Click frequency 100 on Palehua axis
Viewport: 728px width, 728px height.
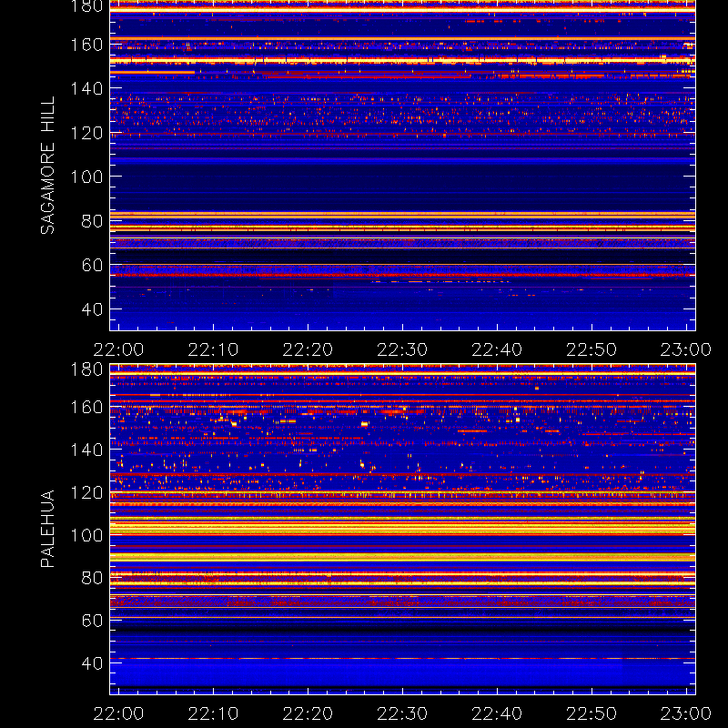(x=86, y=535)
